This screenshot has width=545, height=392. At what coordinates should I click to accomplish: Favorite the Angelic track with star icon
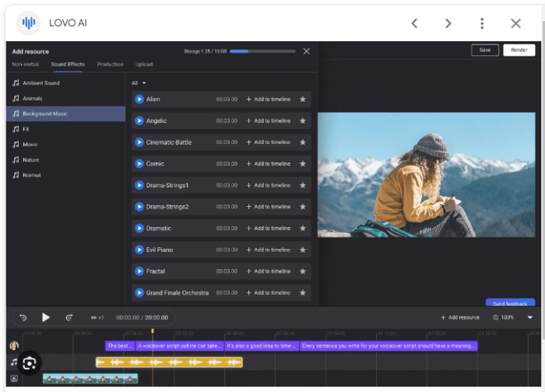click(x=302, y=121)
